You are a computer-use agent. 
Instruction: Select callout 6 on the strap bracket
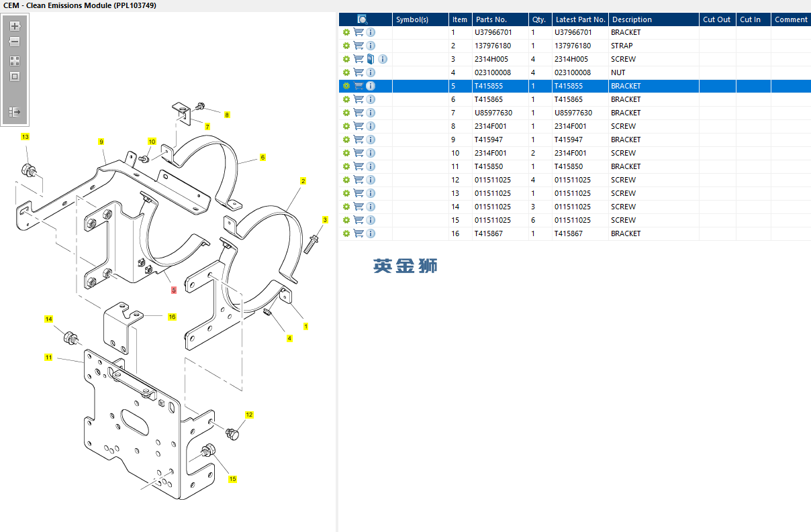tap(263, 157)
